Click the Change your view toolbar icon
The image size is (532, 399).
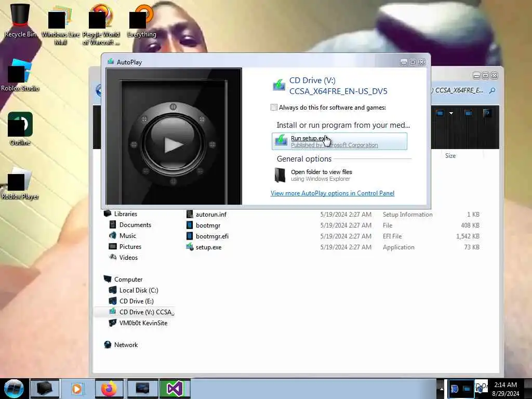[x=440, y=113]
